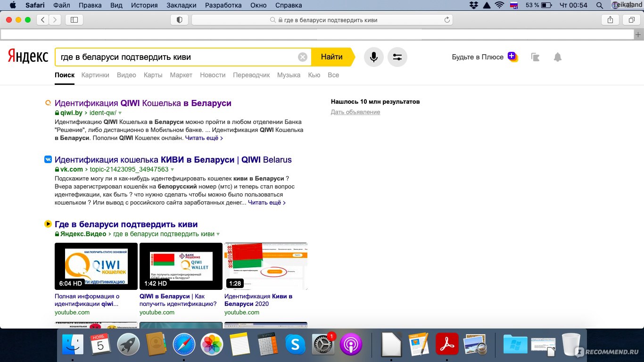The image size is (644, 362).
Task: Open Yandex notifications bell
Action: coord(558,57)
